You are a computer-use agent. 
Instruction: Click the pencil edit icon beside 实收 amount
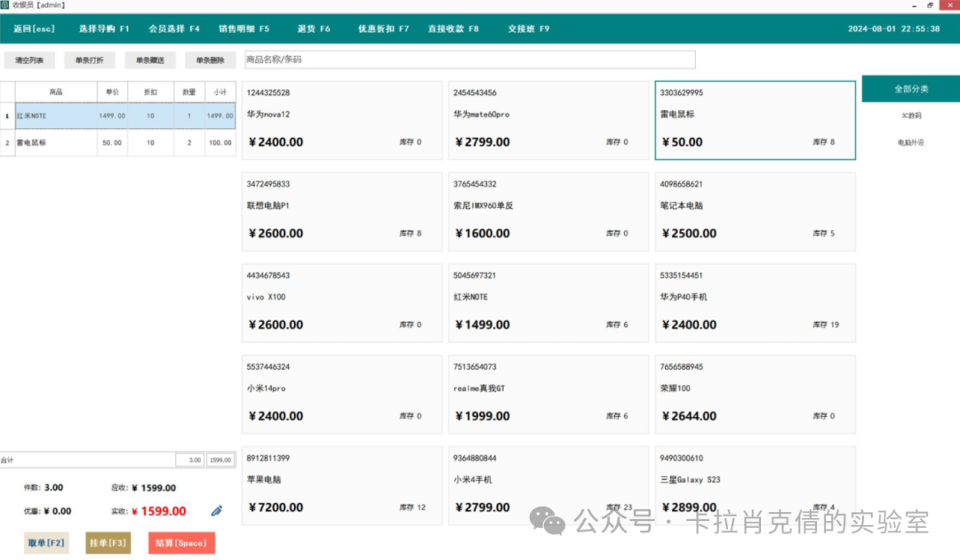[217, 511]
